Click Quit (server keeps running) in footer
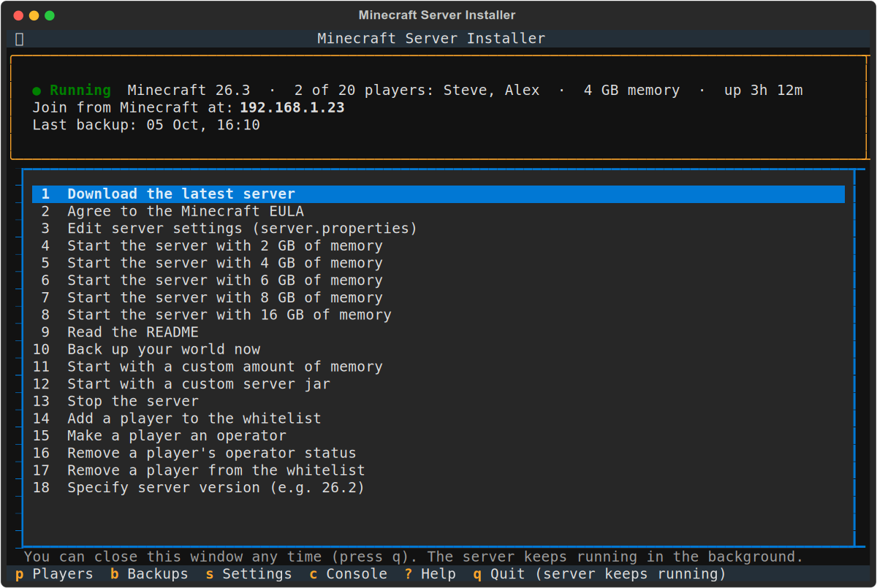 [600, 574]
